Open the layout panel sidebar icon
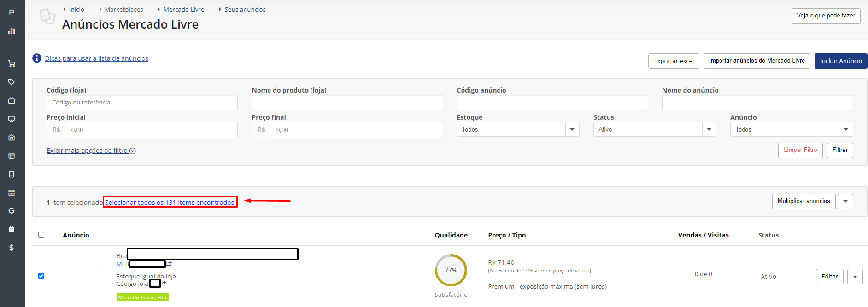 (12, 156)
